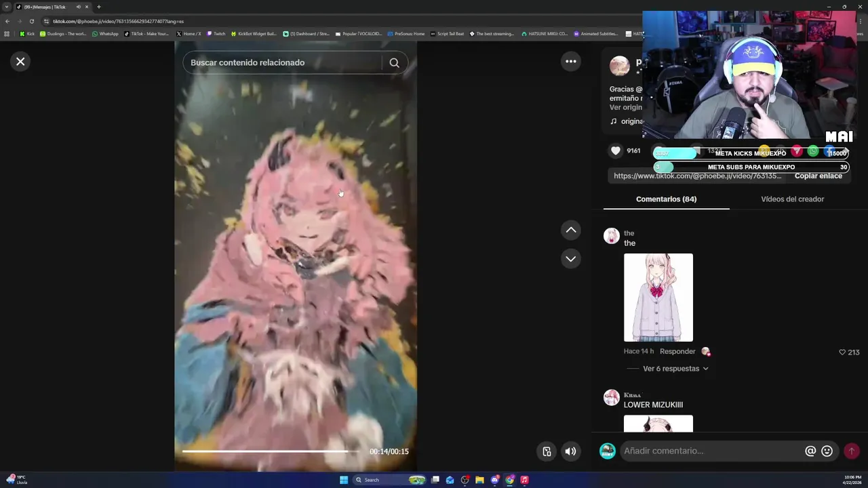
Task: Open the creator's profile avatar
Action: (620, 66)
